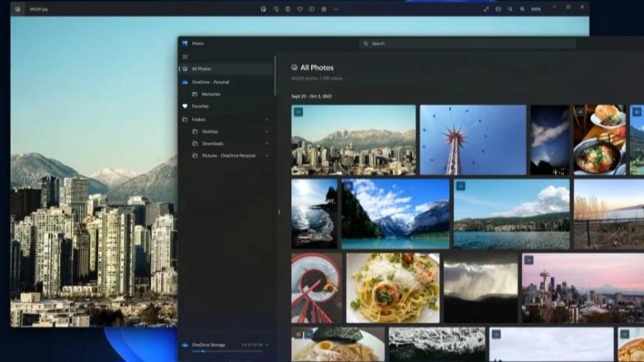Toggle selection checkbox on Space Needle sunset thumbnail
The image size is (644, 362).
click(528, 261)
